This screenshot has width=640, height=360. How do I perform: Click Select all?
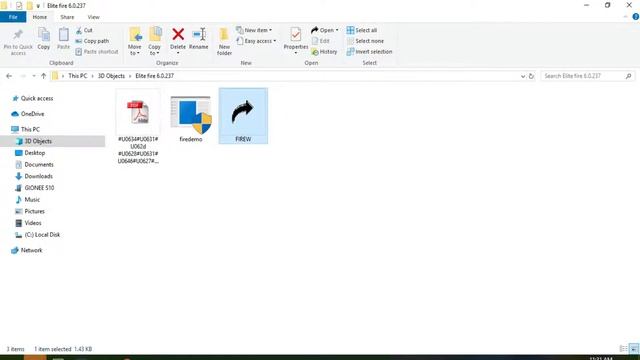click(362, 30)
